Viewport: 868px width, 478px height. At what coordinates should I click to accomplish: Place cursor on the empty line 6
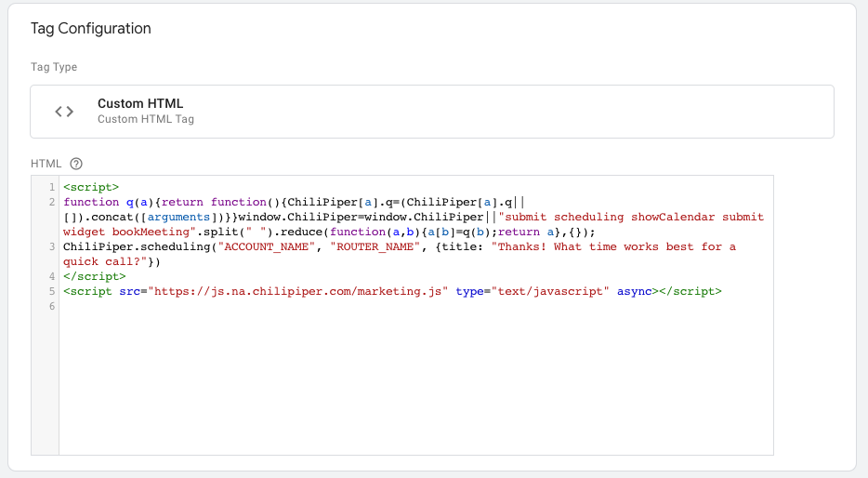click(x=279, y=307)
